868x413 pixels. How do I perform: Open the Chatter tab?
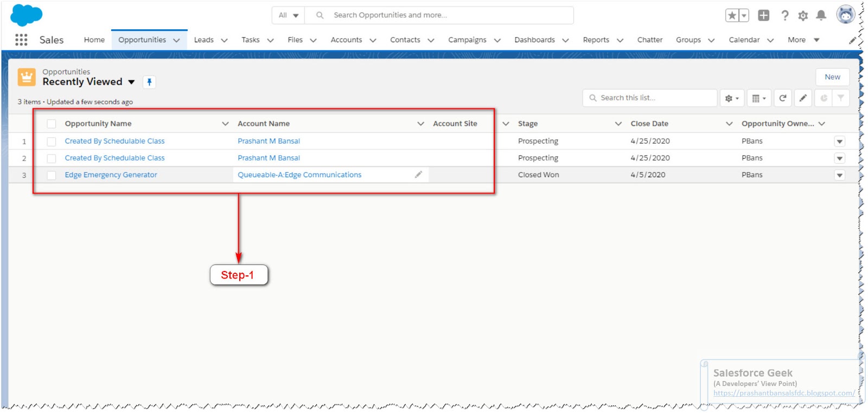[650, 40]
